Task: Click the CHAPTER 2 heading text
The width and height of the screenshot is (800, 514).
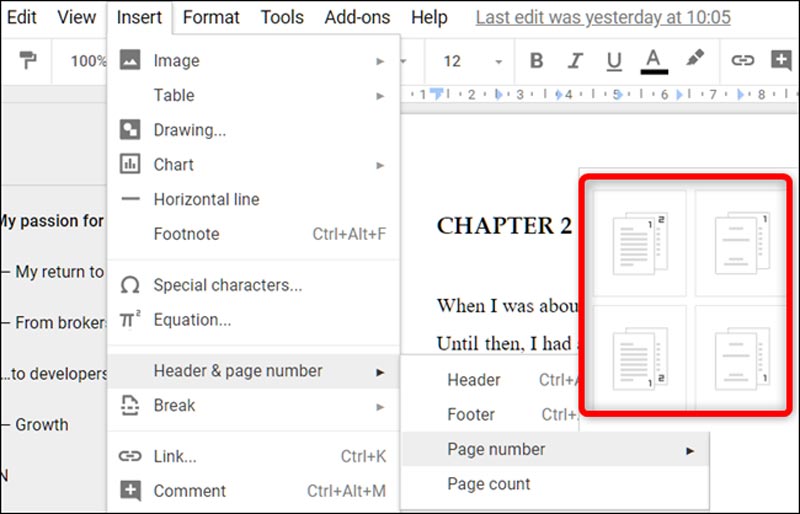Action: click(x=505, y=226)
